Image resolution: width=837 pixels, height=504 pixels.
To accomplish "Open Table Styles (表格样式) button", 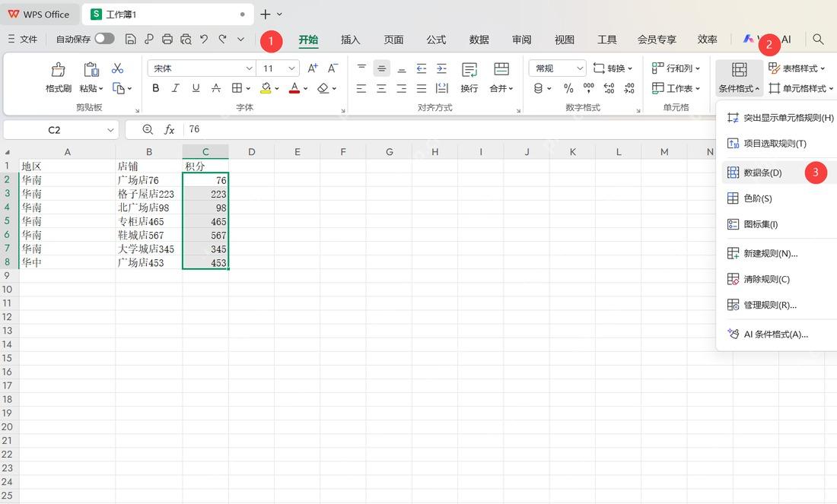I will [x=797, y=68].
